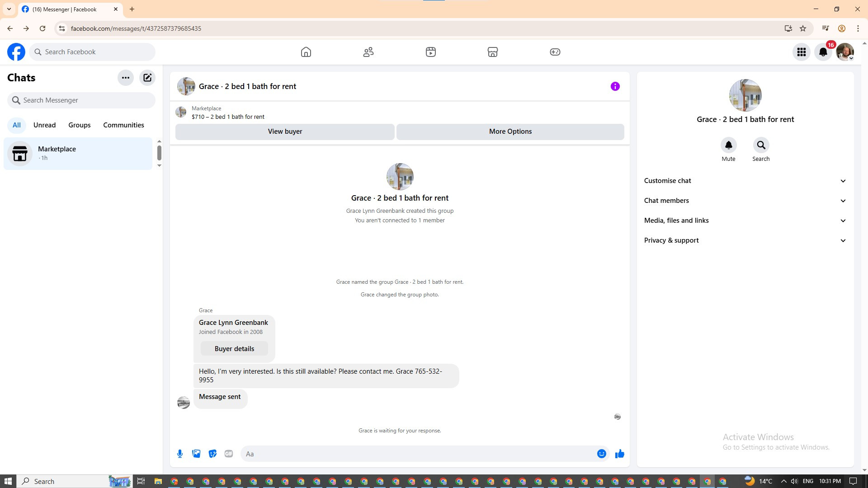This screenshot has height=488, width=868.
Task: Switch to the Unread chats filter
Action: click(x=45, y=125)
